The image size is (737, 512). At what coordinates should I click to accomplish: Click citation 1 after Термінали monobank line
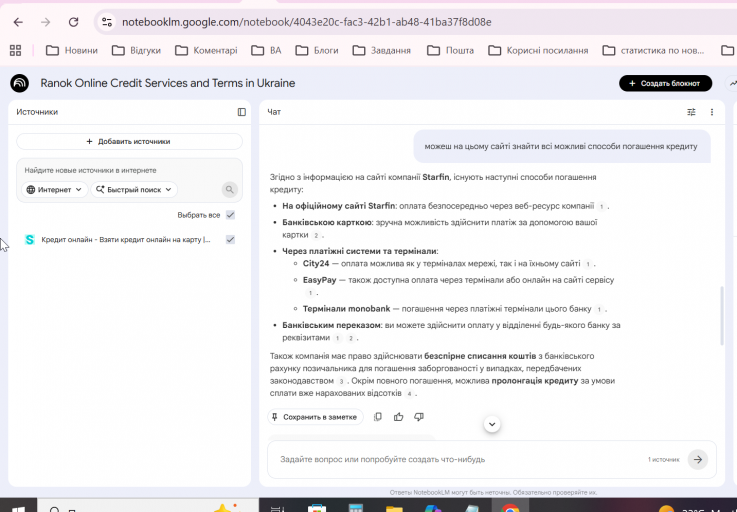598,309
